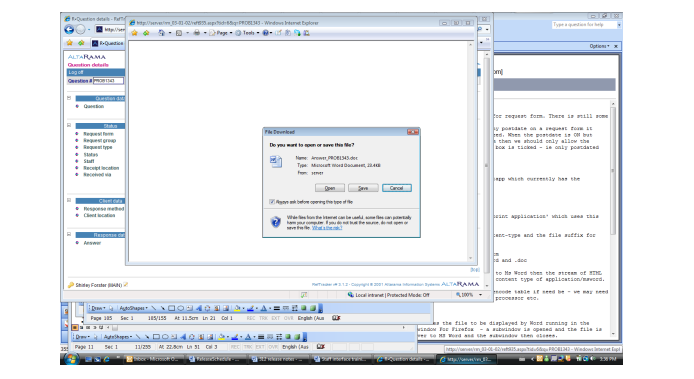The width and height of the screenshot is (694, 379).
Task: Uncheck Always ask before opening this file type
Action: (x=272, y=202)
